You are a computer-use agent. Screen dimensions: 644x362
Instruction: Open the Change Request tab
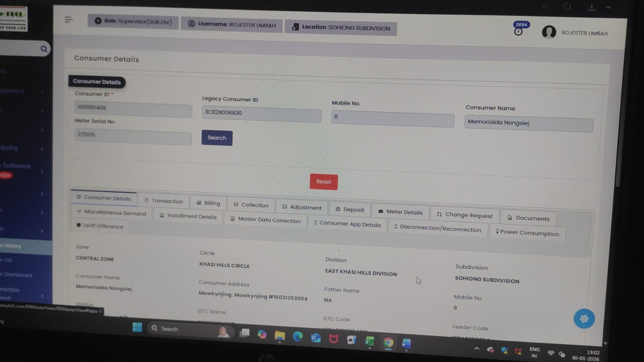pyautogui.click(x=464, y=215)
